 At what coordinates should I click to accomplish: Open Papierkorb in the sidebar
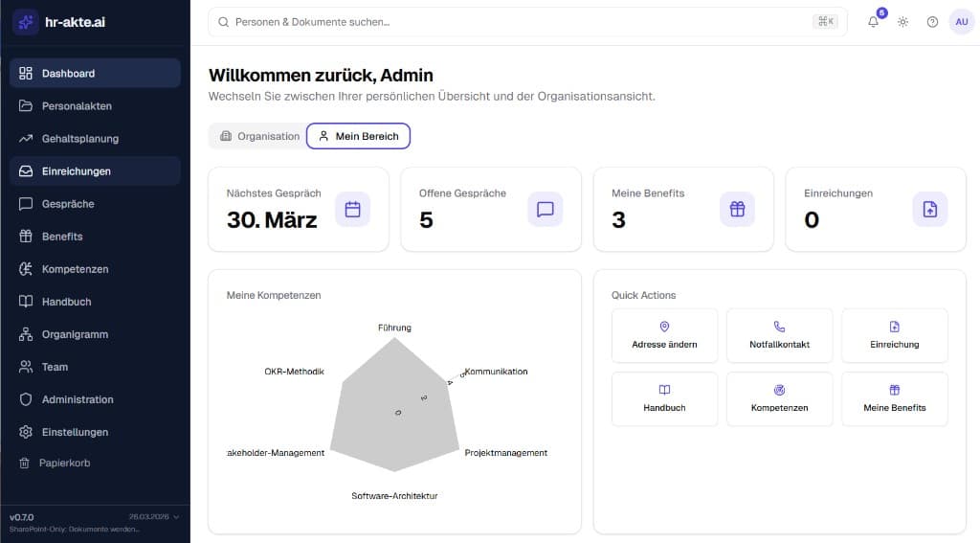click(x=65, y=463)
